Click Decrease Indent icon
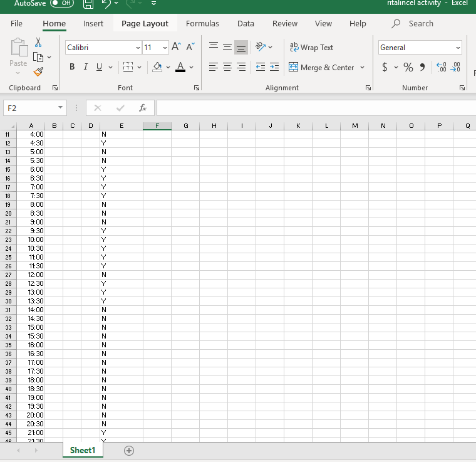The height and width of the screenshot is (462, 476). coord(260,67)
